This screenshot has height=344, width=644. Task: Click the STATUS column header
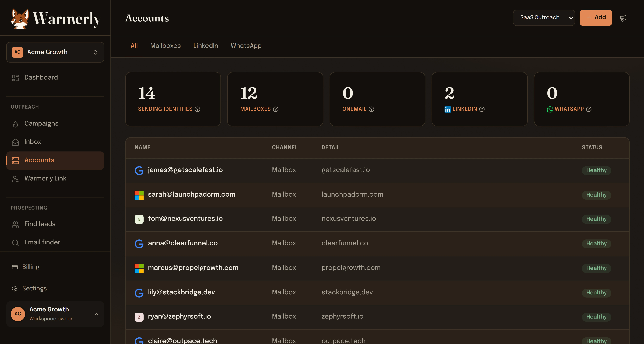592,147
